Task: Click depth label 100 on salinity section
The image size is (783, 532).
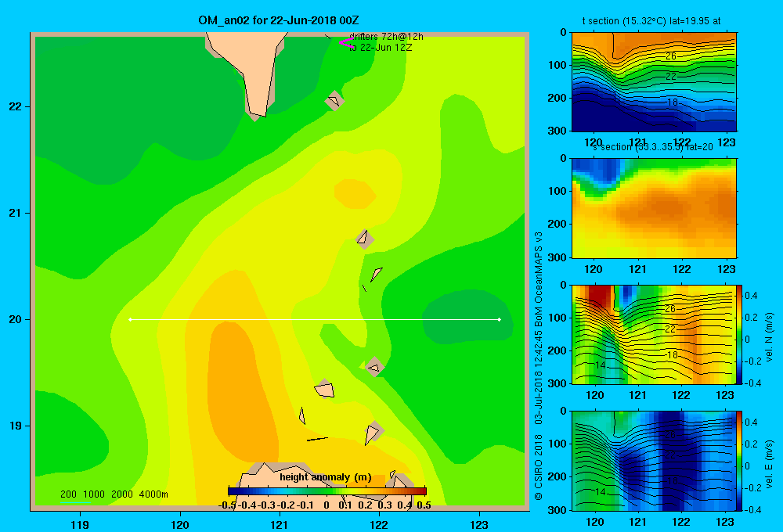Action: pyautogui.click(x=559, y=191)
